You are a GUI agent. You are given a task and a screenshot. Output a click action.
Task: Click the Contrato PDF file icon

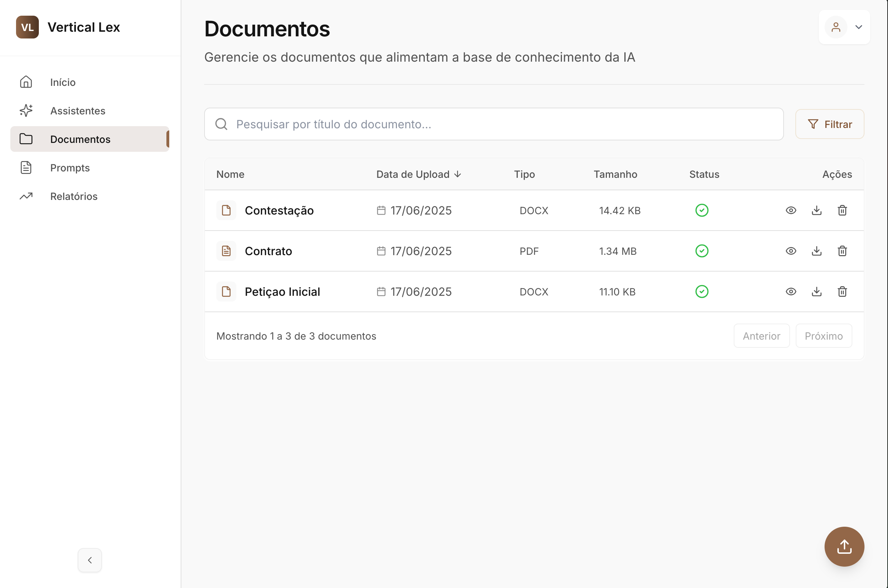pyautogui.click(x=226, y=251)
